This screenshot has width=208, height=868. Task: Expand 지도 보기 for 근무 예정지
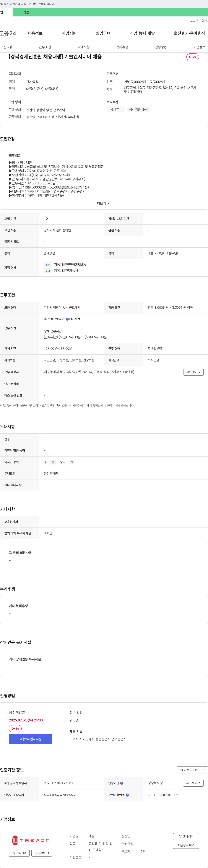pos(193,372)
